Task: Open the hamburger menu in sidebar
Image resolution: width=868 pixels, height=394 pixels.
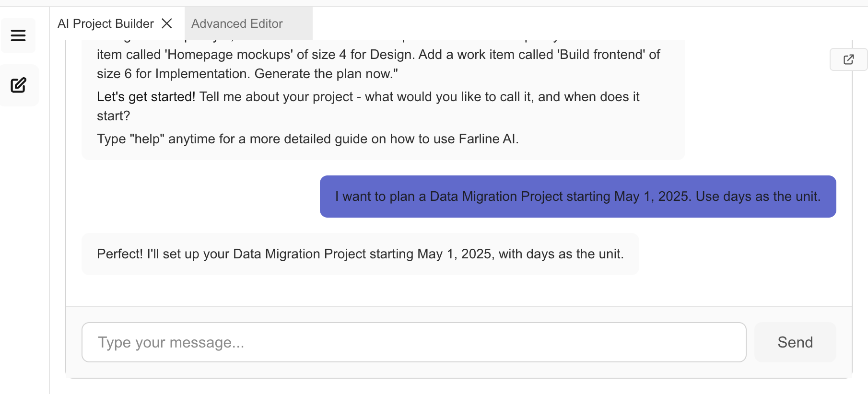Action: click(18, 35)
